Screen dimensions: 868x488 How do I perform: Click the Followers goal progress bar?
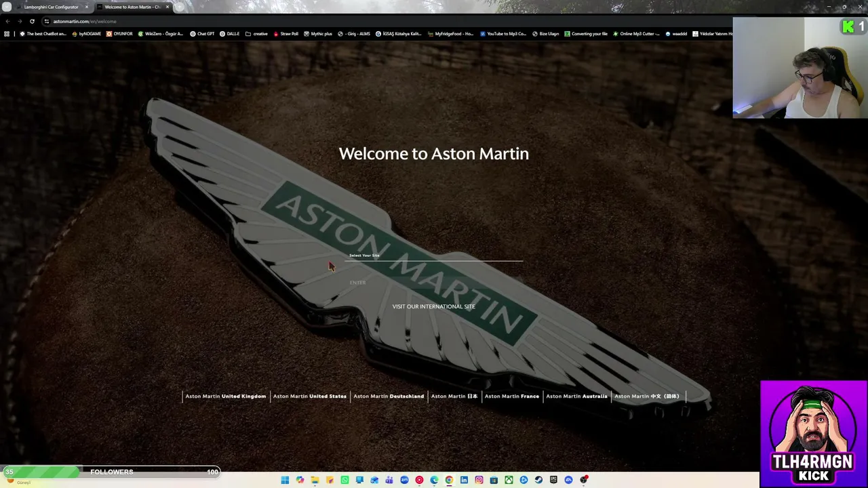pyautogui.click(x=111, y=472)
